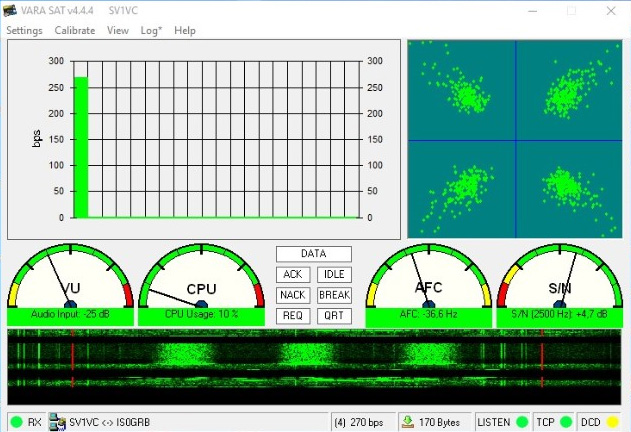Click the TCP status label
This screenshot has height=432, width=631.
545,422
